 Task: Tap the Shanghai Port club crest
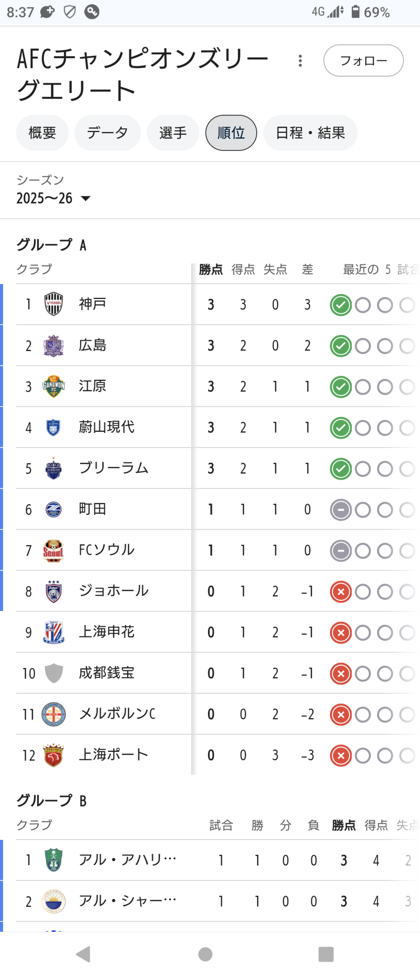pos(53,755)
